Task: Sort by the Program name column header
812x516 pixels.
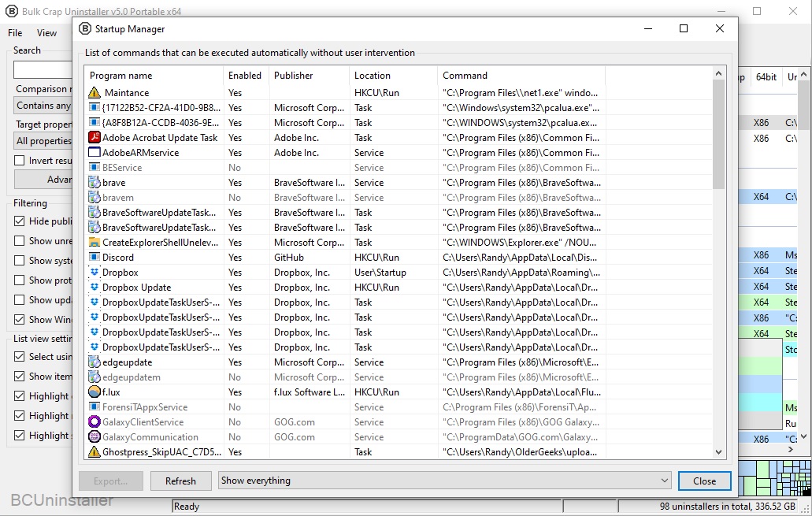Action: [154, 76]
